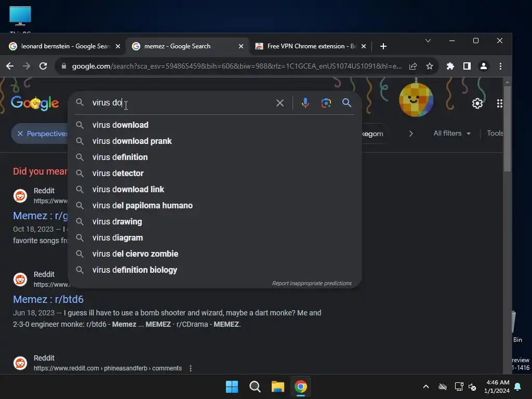Open the network tray icon
532x399 pixels.
(459, 387)
